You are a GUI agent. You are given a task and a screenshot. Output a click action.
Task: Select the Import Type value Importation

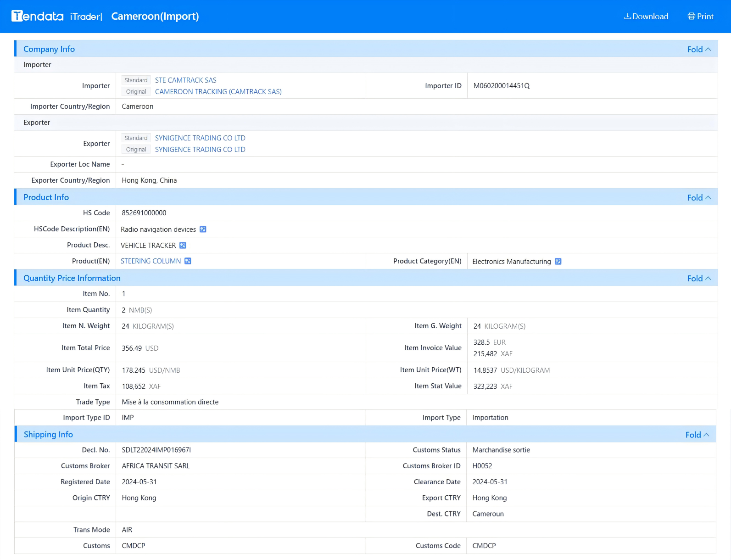pos(491,417)
